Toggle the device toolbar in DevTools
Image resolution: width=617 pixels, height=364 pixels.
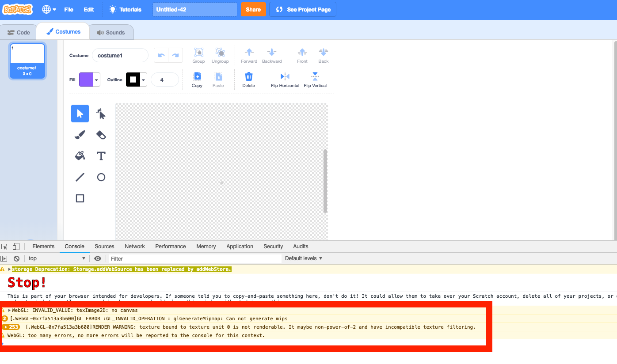(x=15, y=246)
